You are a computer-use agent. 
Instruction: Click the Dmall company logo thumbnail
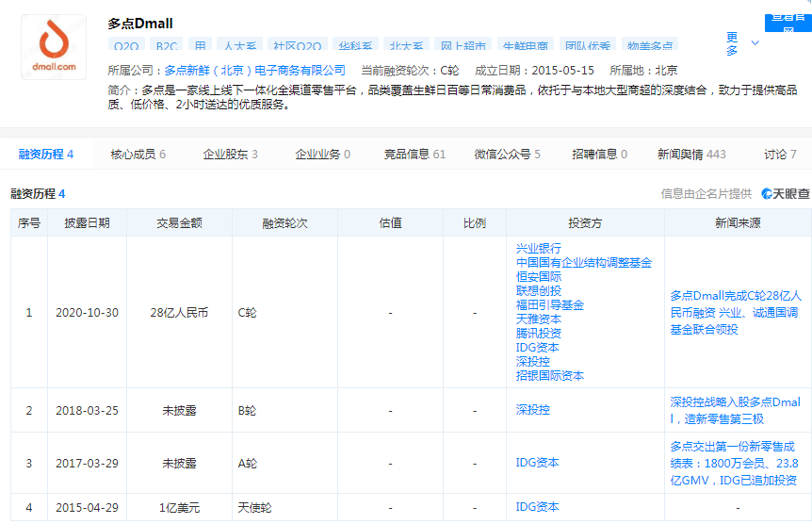(54, 47)
